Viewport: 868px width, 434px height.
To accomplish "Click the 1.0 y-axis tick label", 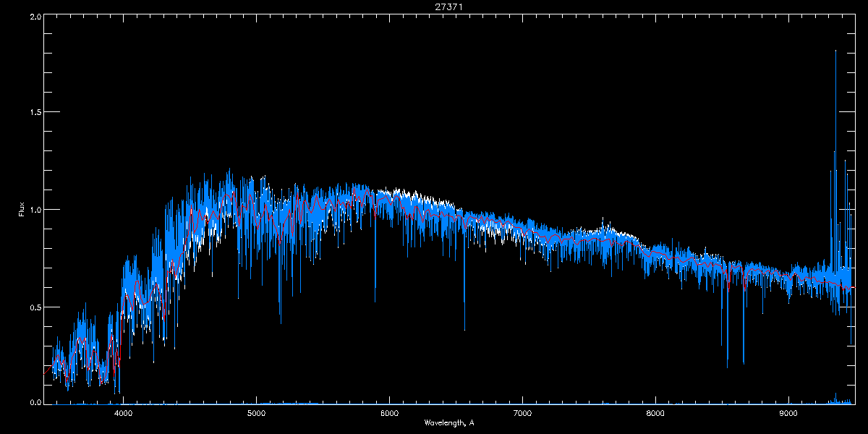I will 35,209.
